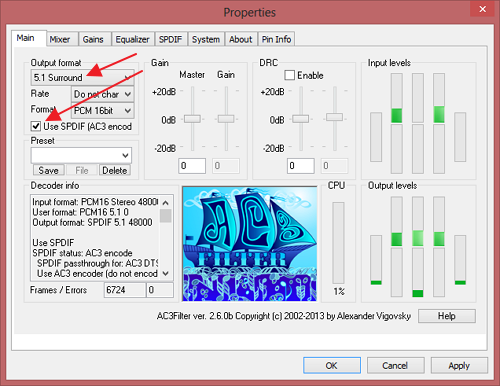Click the Decoder info scroll down arrow

click(166, 273)
